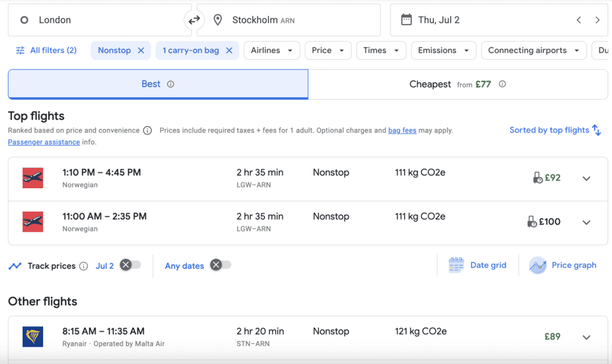This screenshot has height=364, width=612.
Task: Click the All filters sliders icon
Action: pyautogui.click(x=19, y=50)
